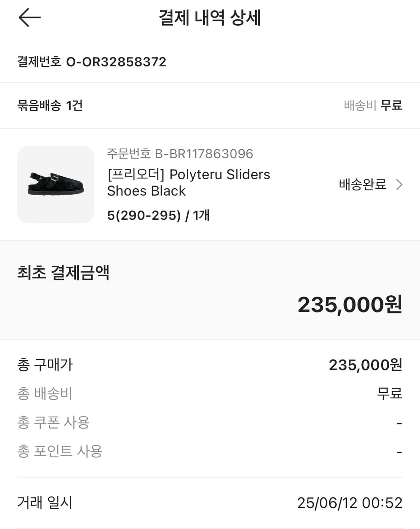Image resolution: width=420 pixels, height=529 pixels.
Task: Tap the 거래 일시 label
Action: (45, 502)
